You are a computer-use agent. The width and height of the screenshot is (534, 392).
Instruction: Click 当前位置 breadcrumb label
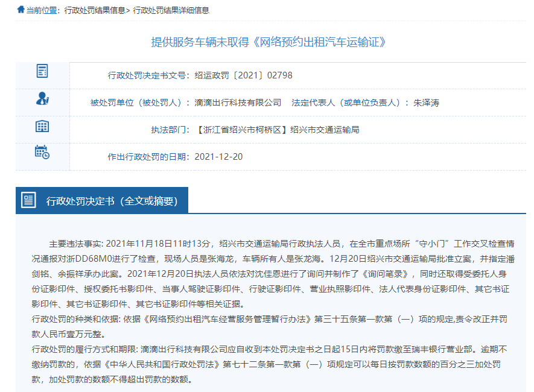42,10
